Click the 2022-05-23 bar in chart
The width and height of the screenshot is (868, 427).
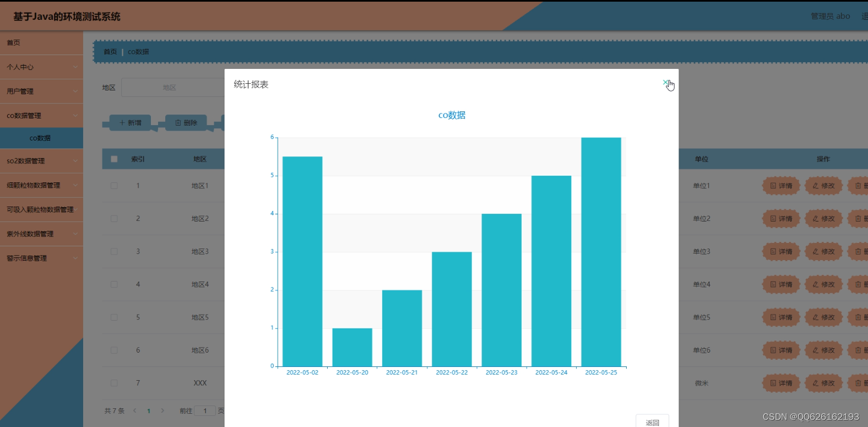tap(502, 290)
